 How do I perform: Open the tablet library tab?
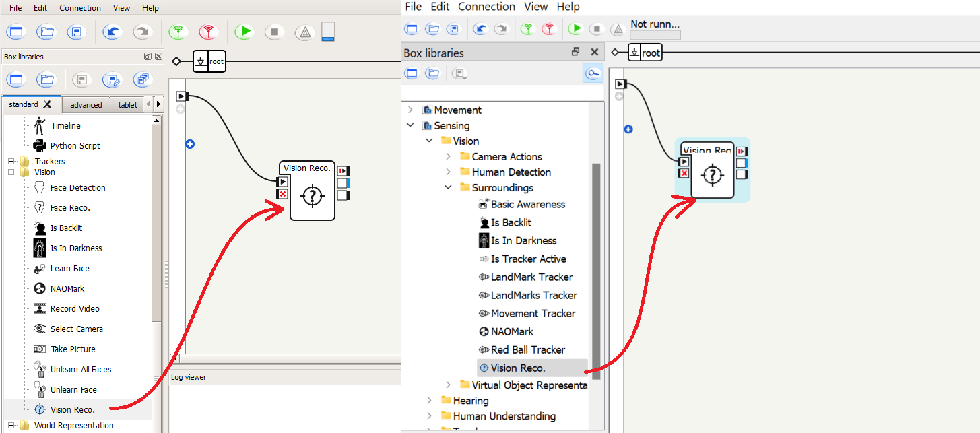pyautogui.click(x=127, y=105)
